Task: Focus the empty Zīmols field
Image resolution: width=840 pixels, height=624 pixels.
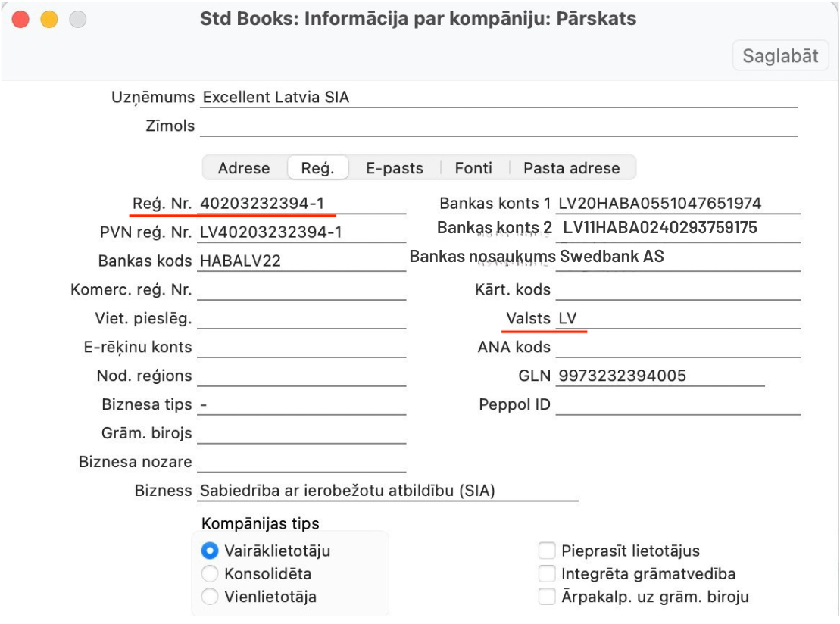Action: [497, 126]
